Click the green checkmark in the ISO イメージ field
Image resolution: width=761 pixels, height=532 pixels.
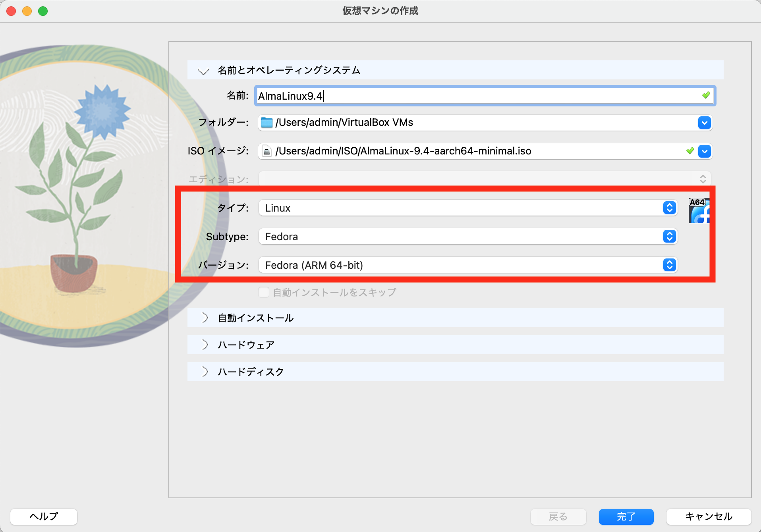pos(690,151)
